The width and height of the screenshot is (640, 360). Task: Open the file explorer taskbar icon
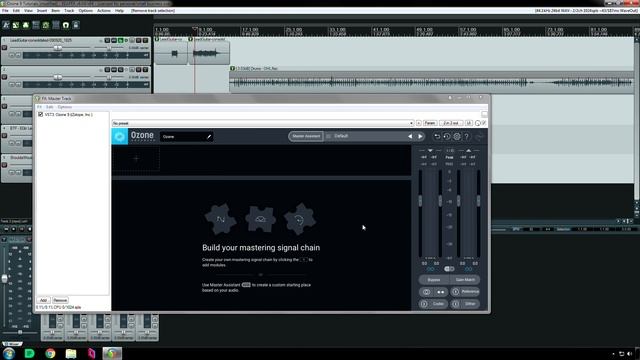tap(71, 353)
